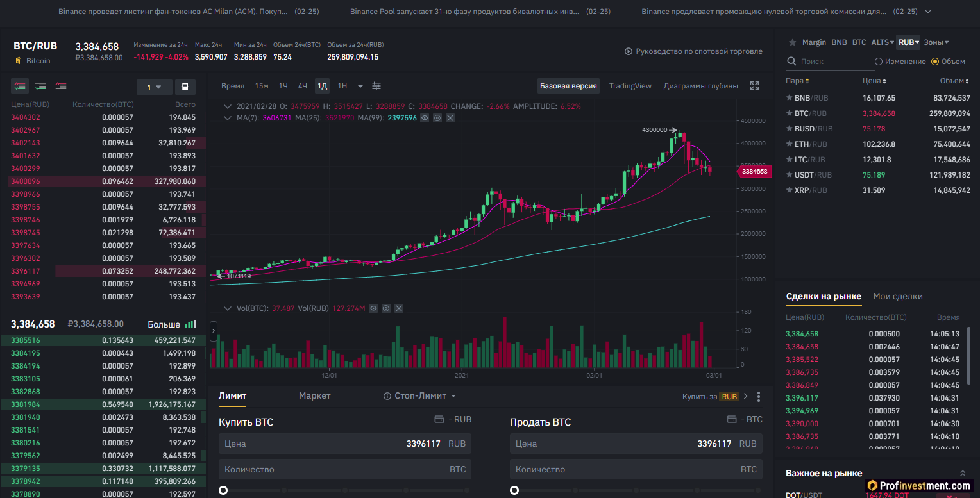Open the three-dot menu in order form
This screenshot has height=498, width=980.
coord(759,397)
